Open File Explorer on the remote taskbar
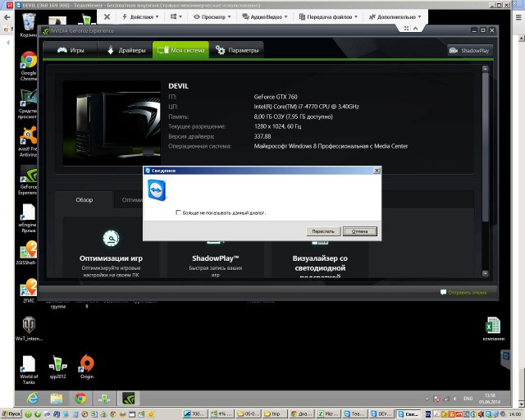 tap(57, 398)
